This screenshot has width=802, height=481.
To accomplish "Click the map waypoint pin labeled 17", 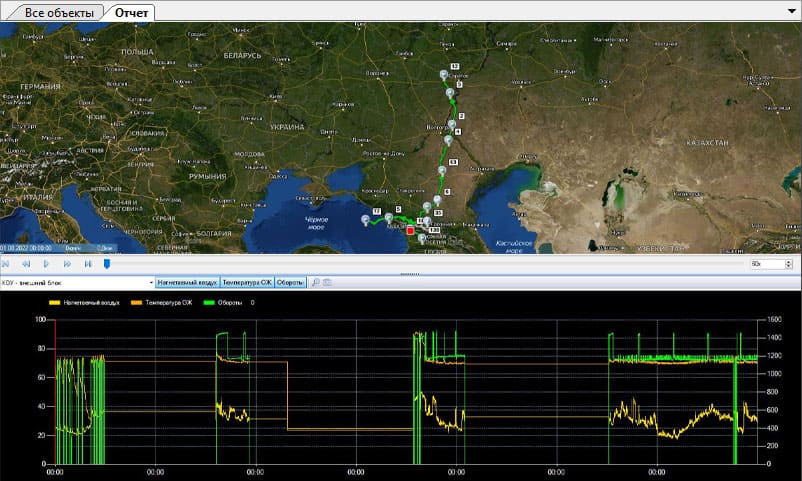I will click(364, 219).
